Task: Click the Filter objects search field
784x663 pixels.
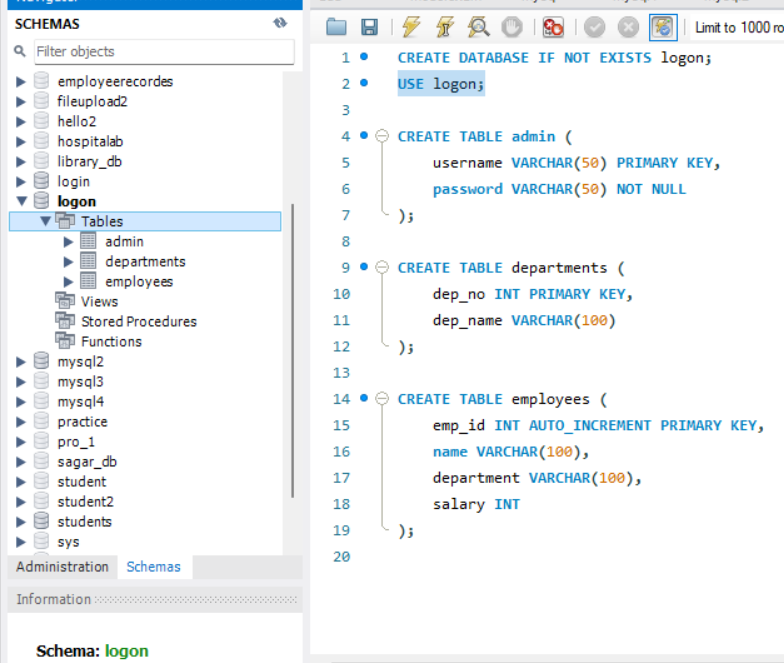Action: pos(164,52)
